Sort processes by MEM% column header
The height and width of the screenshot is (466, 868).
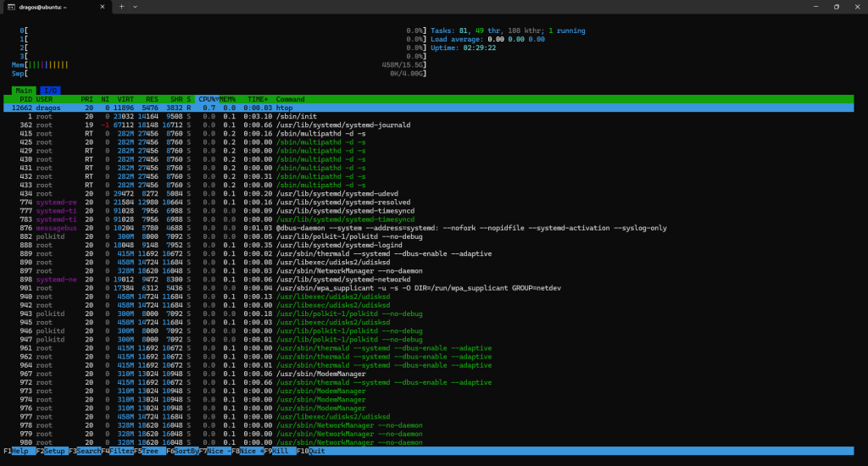point(227,99)
